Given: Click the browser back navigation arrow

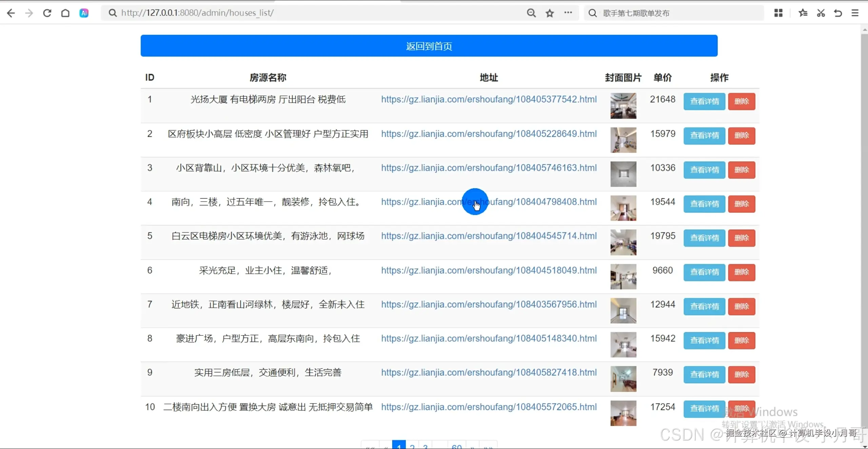Looking at the screenshot, I should pos(11,13).
